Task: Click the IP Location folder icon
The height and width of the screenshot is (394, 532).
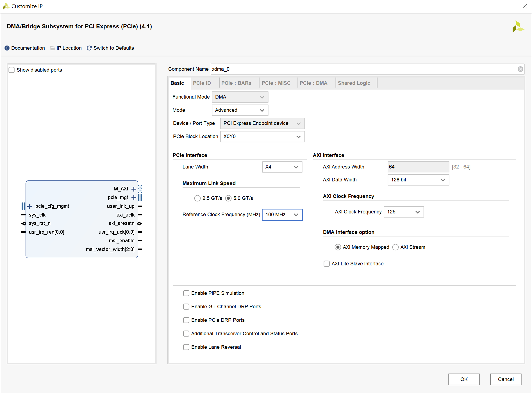Action: [x=52, y=48]
